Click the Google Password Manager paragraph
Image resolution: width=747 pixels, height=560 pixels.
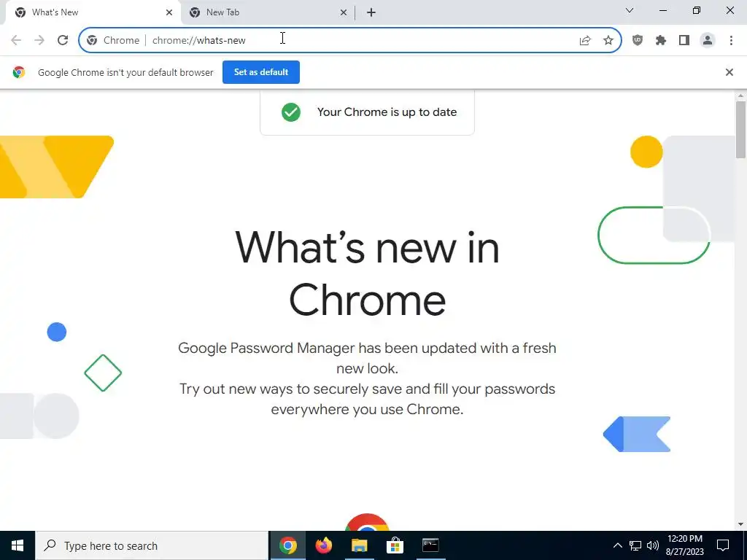pos(368,378)
